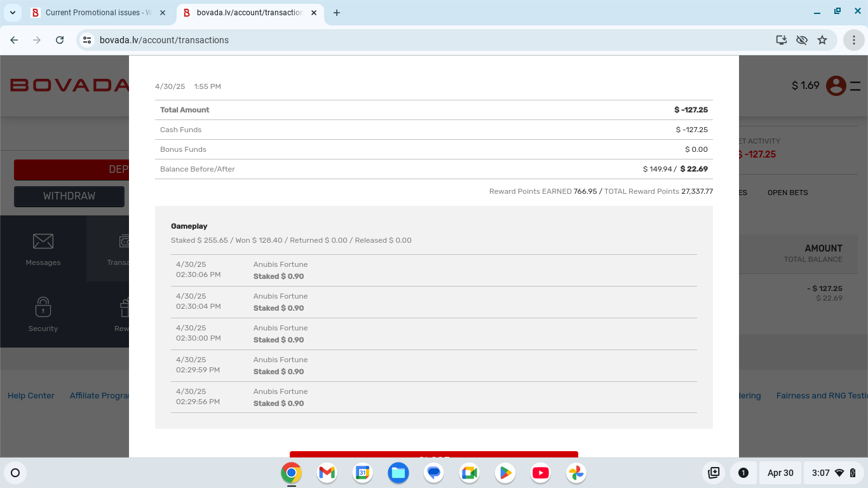
Task: Select the OPEN BETS tab
Action: (787, 193)
